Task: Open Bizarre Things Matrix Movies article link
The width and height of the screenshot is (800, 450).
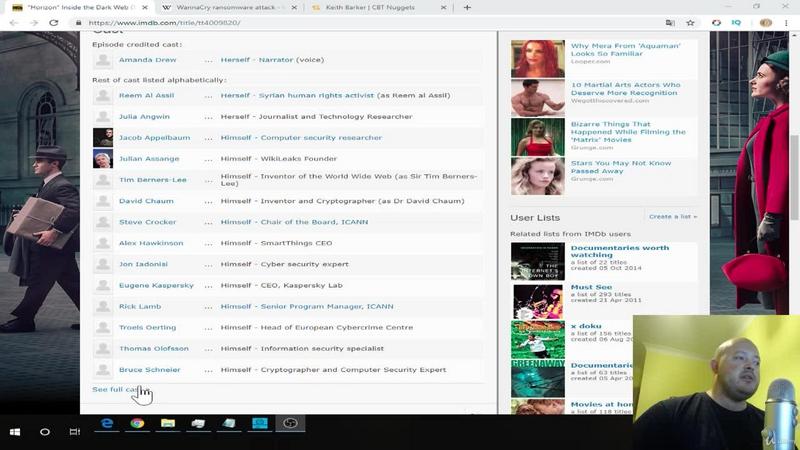Action: tap(628, 132)
